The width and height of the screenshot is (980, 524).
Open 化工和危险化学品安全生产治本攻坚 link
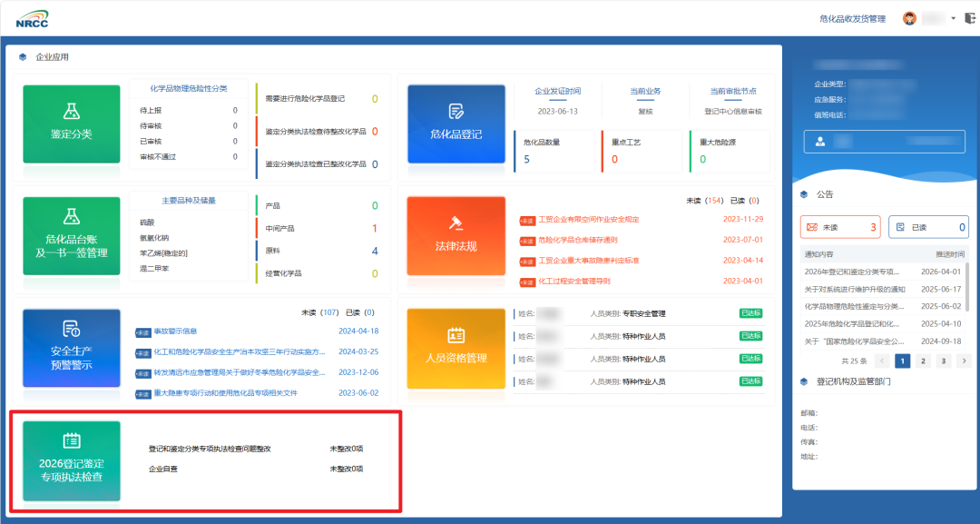tap(240, 352)
